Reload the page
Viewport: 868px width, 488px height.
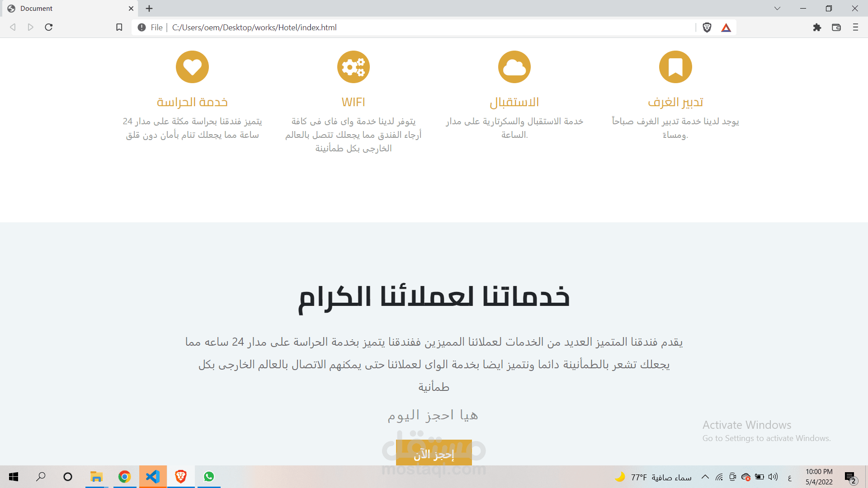(x=49, y=28)
